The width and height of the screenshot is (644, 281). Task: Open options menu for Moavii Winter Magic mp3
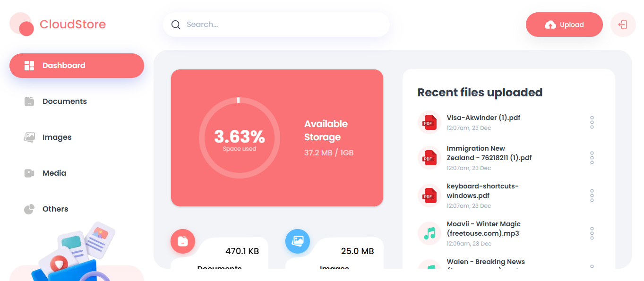[592, 233]
